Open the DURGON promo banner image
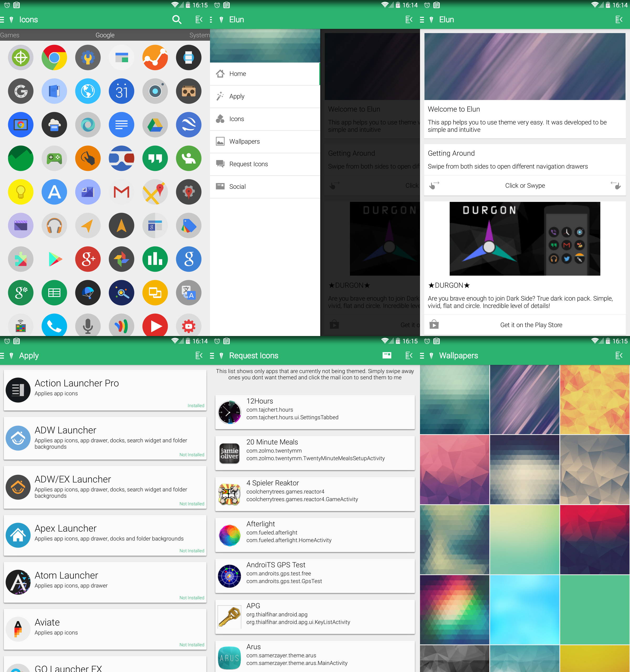 pos(524,239)
